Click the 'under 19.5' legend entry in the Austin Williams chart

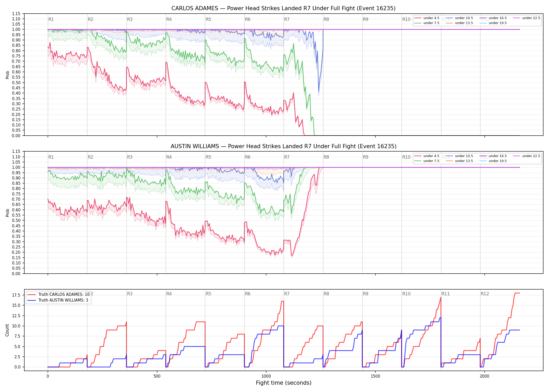tap(493, 161)
